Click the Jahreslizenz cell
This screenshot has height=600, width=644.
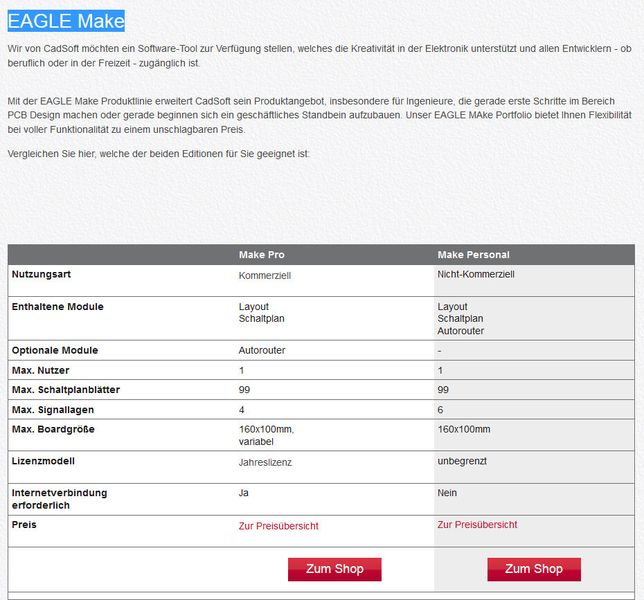[265, 462]
